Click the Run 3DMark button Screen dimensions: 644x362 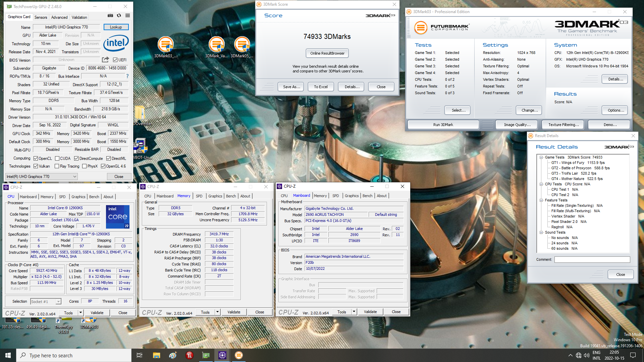click(x=443, y=125)
